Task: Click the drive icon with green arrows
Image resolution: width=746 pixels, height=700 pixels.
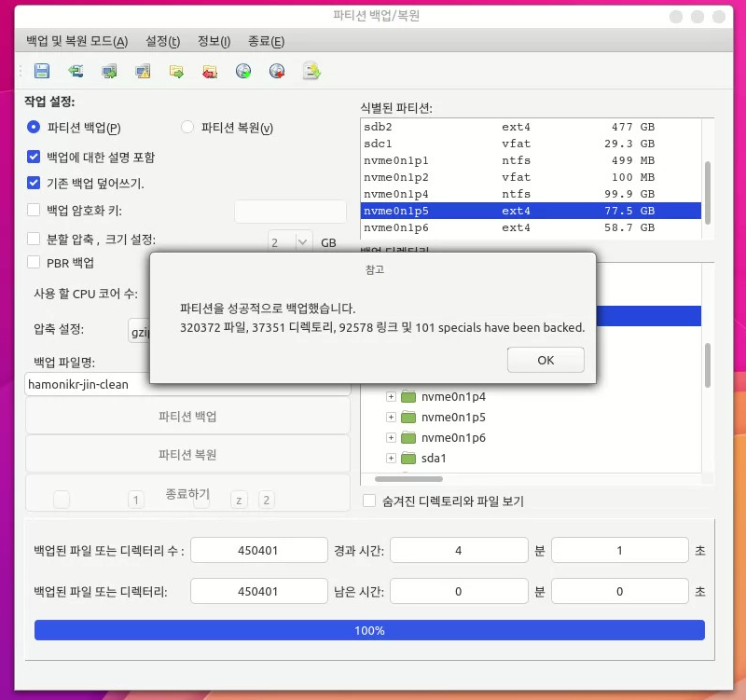Action: (x=76, y=71)
